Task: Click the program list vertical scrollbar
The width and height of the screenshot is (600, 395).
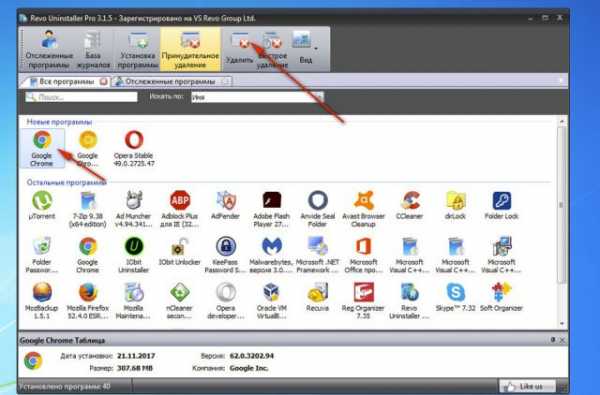Action: coord(561,223)
